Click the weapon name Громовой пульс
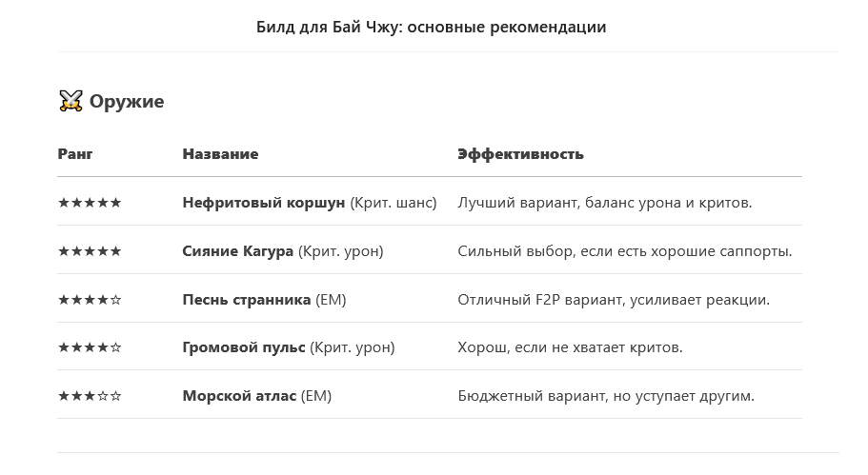 244,347
